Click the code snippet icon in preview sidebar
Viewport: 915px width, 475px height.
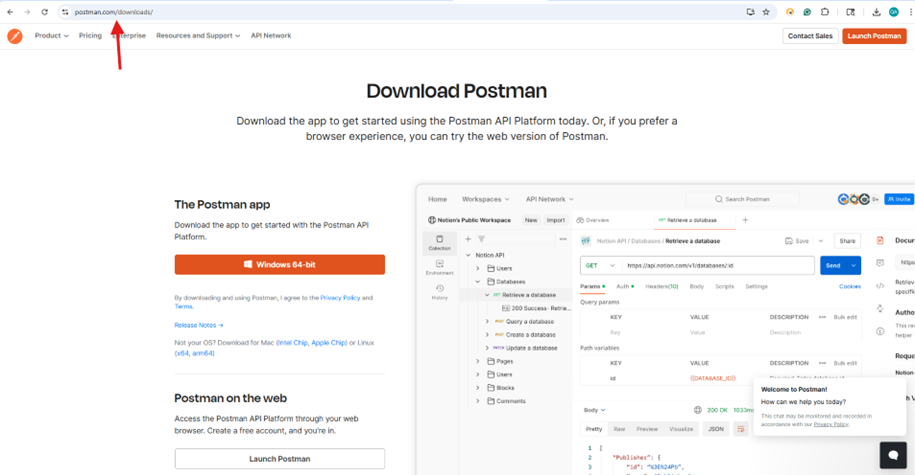coord(880,286)
